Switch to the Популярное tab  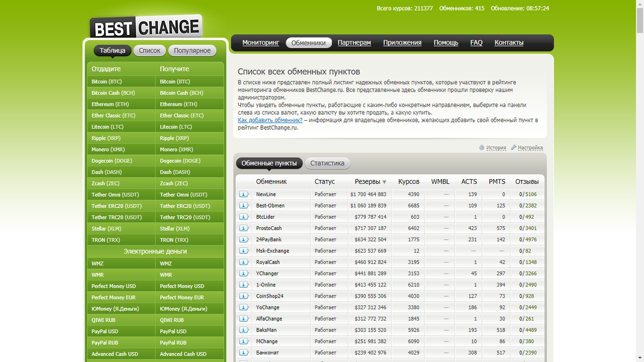coord(193,50)
